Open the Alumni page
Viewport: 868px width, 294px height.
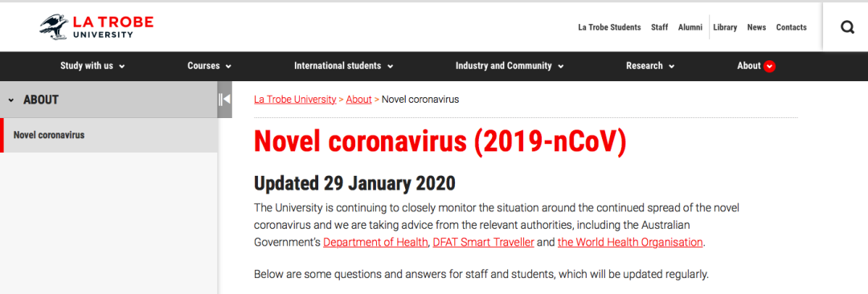690,27
